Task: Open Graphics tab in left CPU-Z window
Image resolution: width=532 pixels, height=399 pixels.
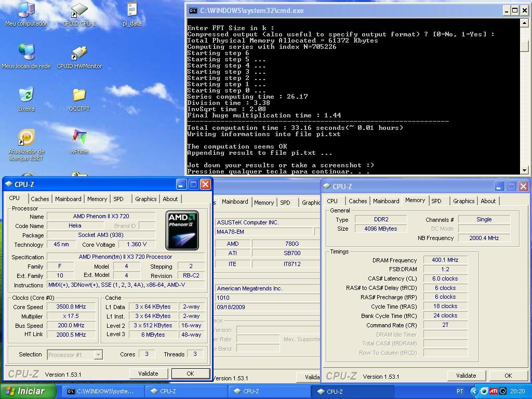Action: pyautogui.click(x=146, y=199)
